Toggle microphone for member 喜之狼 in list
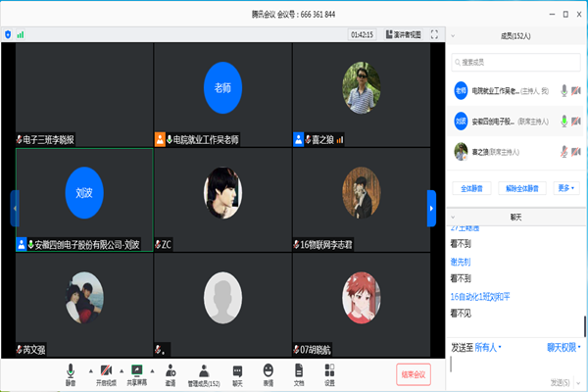Viewport: 588px width, 392px height. point(563,152)
